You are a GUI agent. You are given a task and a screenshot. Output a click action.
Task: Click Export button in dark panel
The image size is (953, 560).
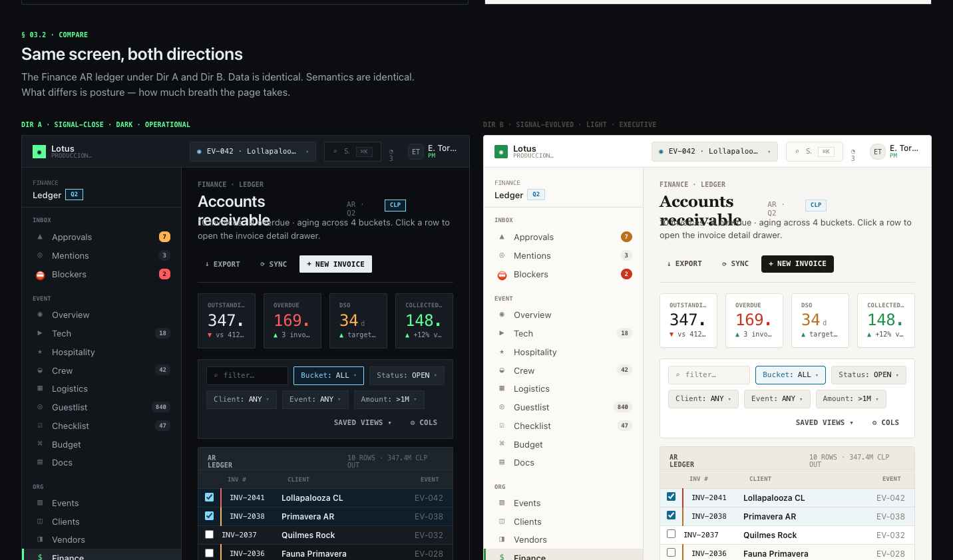[222, 264]
